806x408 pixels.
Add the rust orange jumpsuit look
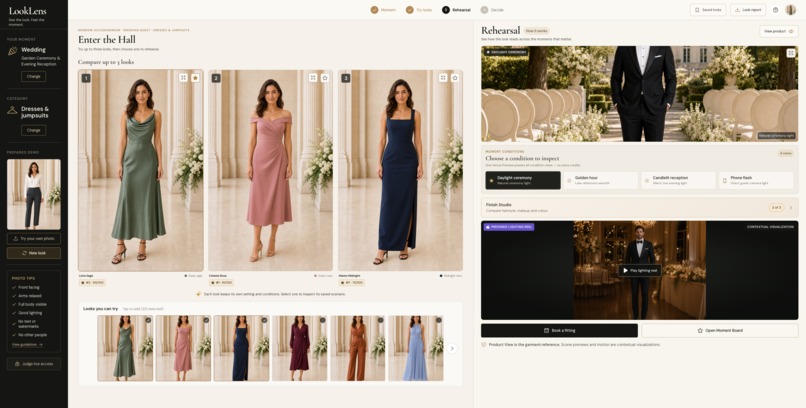357,348
